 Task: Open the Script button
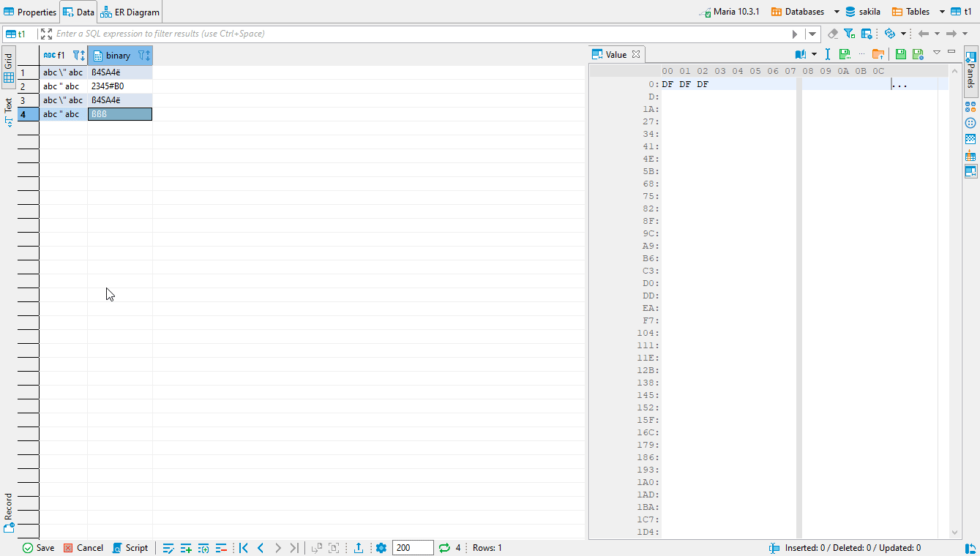(130, 548)
